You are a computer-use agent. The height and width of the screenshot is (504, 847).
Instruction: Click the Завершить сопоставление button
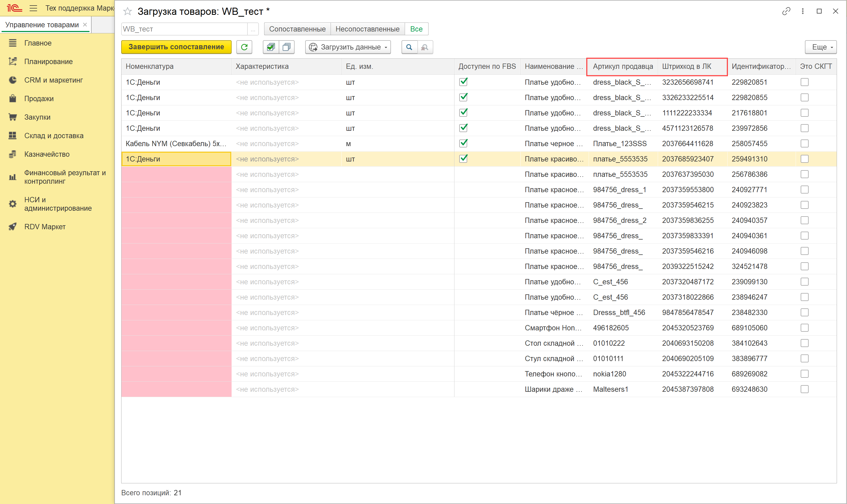176,47
